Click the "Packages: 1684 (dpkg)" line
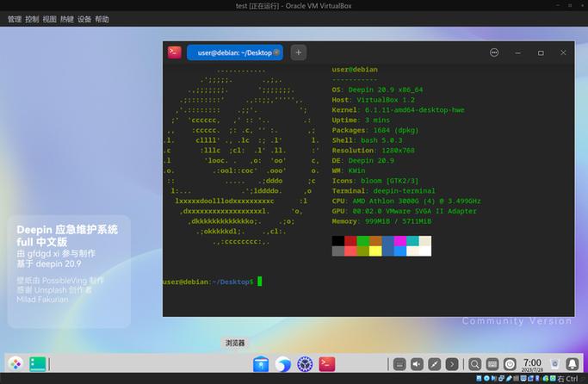 (375, 130)
